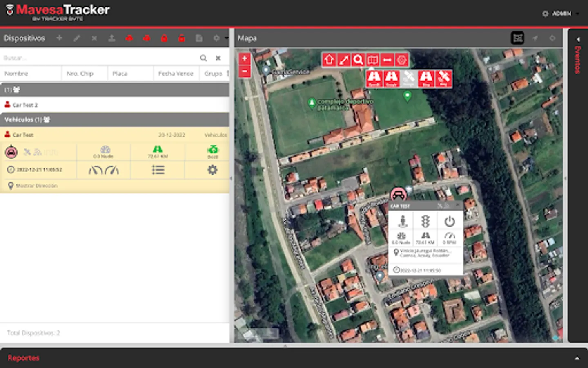Open the list icon in Car Test row
Image resolution: width=588 pixels, height=368 pixels.
158,170
